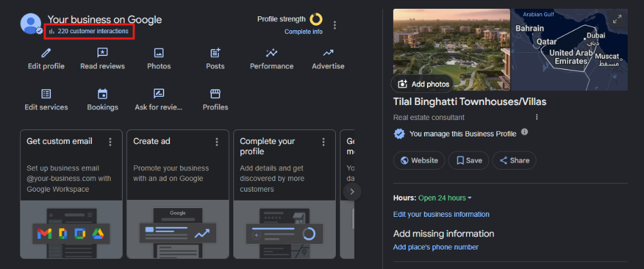Open three-dot menu on Get custom email card
This screenshot has width=644, height=269.
pyautogui.click(x=110, y=141)
